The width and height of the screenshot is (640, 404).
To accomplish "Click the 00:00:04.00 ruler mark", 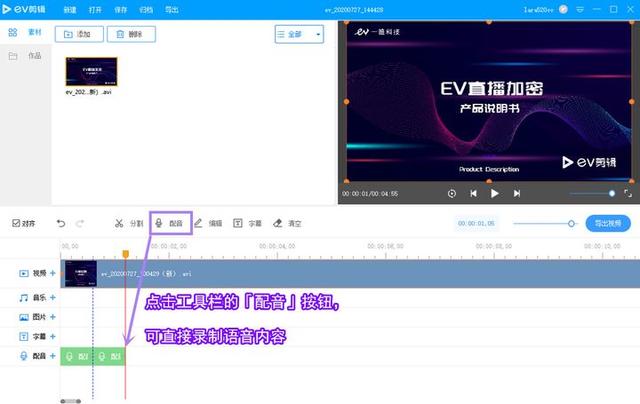I will (x=277, y=246).
